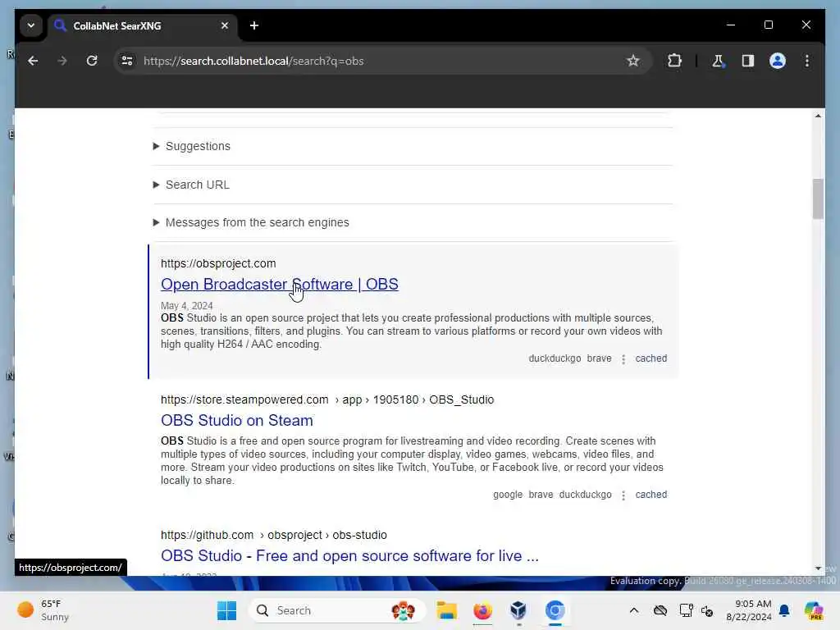Open the weather widget showing 65°F Sunny

click(43, 610)
